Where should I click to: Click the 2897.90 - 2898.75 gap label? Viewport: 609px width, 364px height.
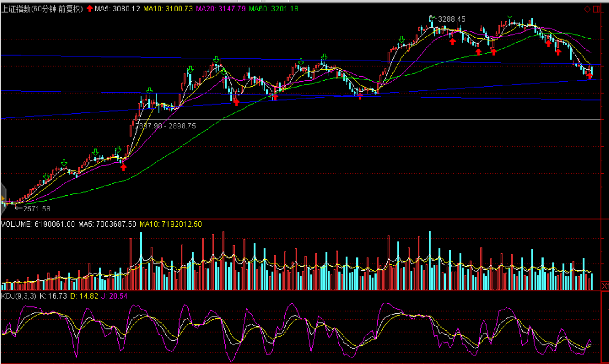point(166,126)
